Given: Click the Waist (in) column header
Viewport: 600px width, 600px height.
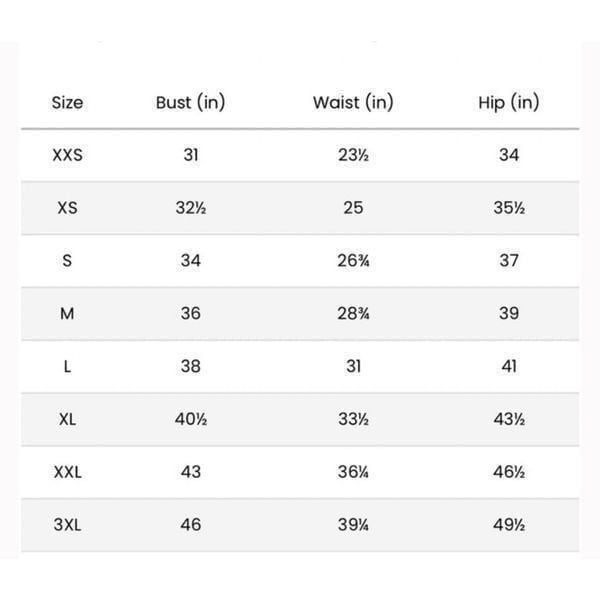Looking at the screenshot, I should click(x=353, y=103).
